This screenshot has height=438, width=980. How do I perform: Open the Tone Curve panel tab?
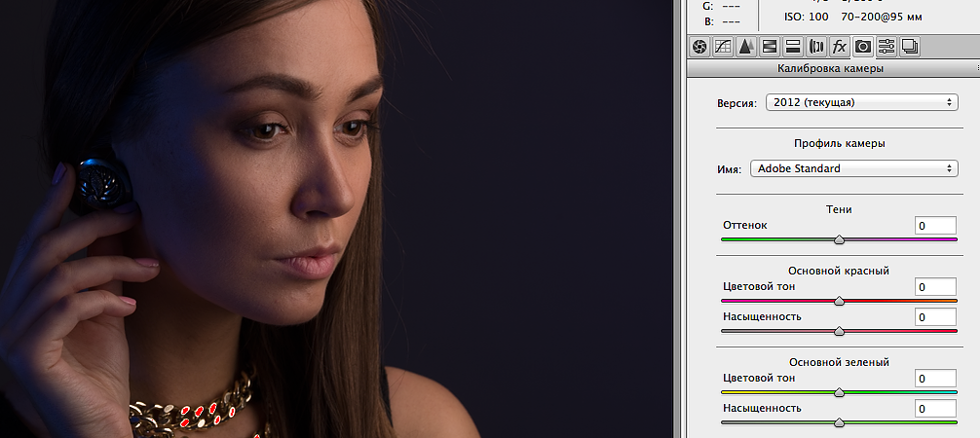point(723,47)
